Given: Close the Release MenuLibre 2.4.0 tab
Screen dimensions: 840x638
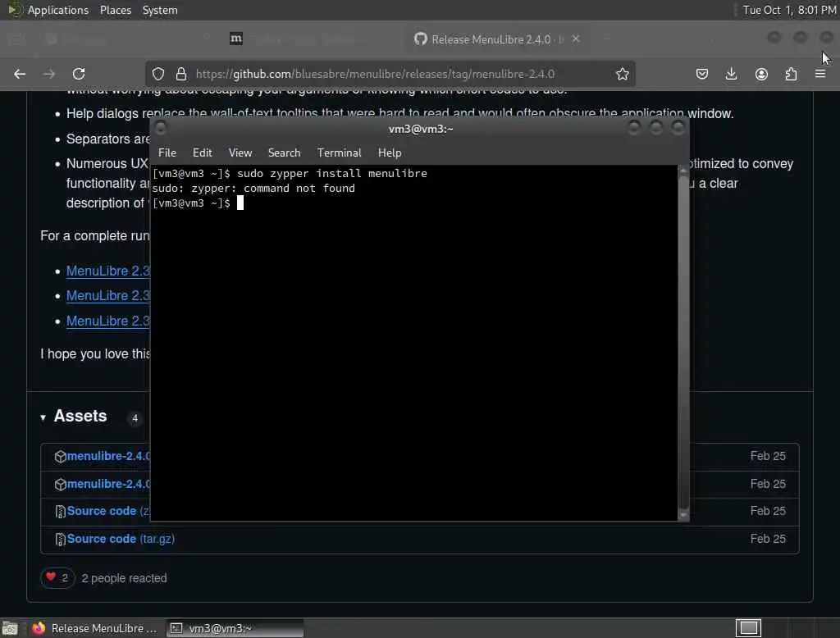Looking at the screenshot, I should [x=576, y=39].
